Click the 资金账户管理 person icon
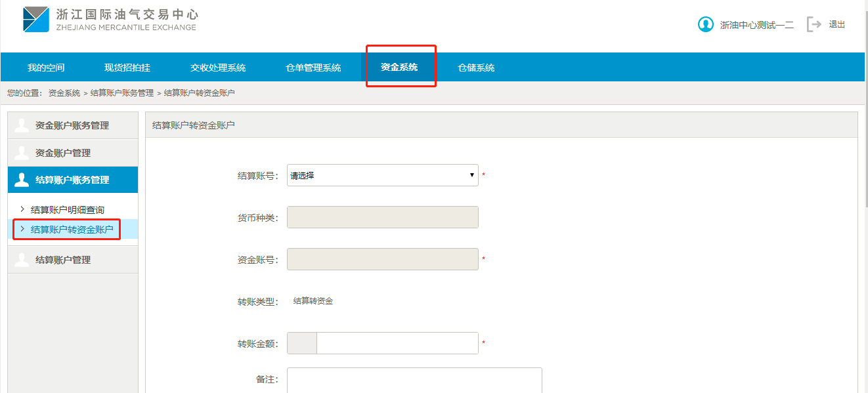The width and height of the screenshot is (868, 393). coord(22,153)
